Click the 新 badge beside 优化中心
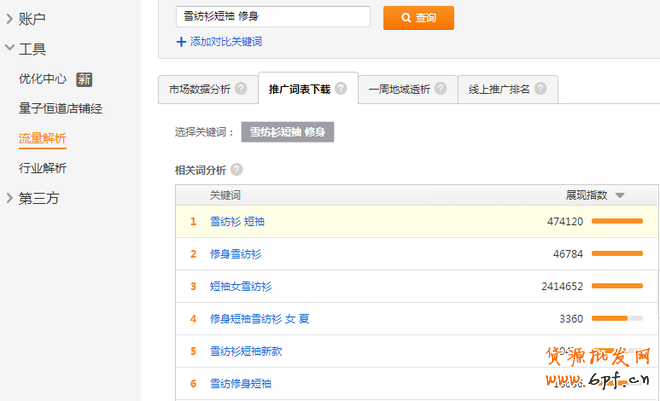The height and width of the screenshot is (401, 660). pyautogui.click(x=85, y=79)
